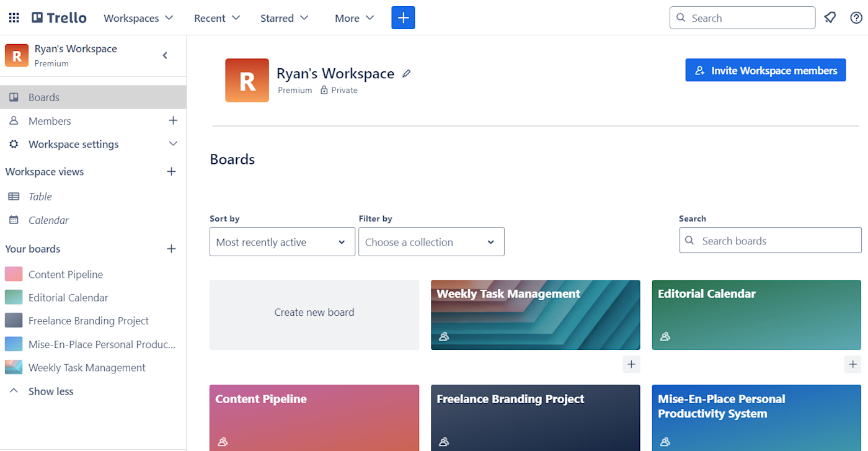Collapse the sidebar with the chevron arrow

165,55
